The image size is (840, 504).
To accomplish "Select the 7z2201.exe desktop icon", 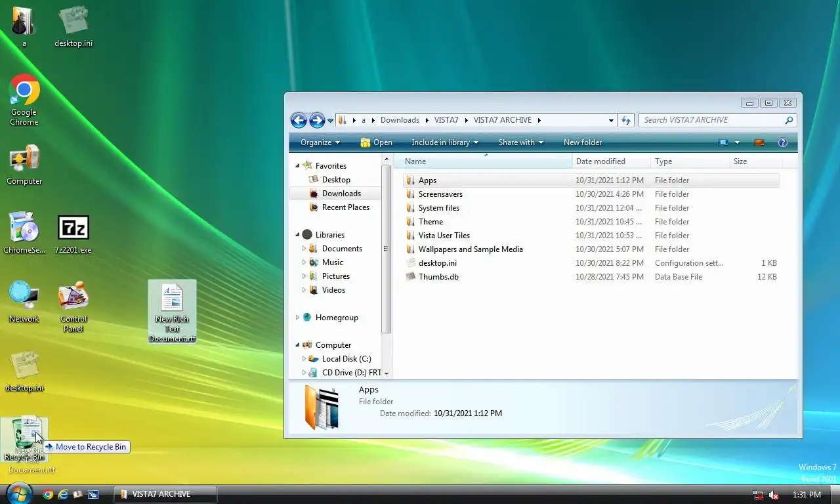I will (x=73, y=234).
